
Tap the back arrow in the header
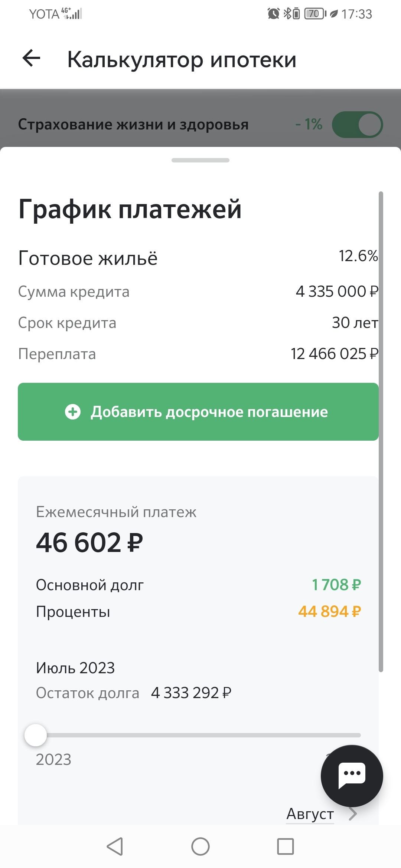click(32, 59)
